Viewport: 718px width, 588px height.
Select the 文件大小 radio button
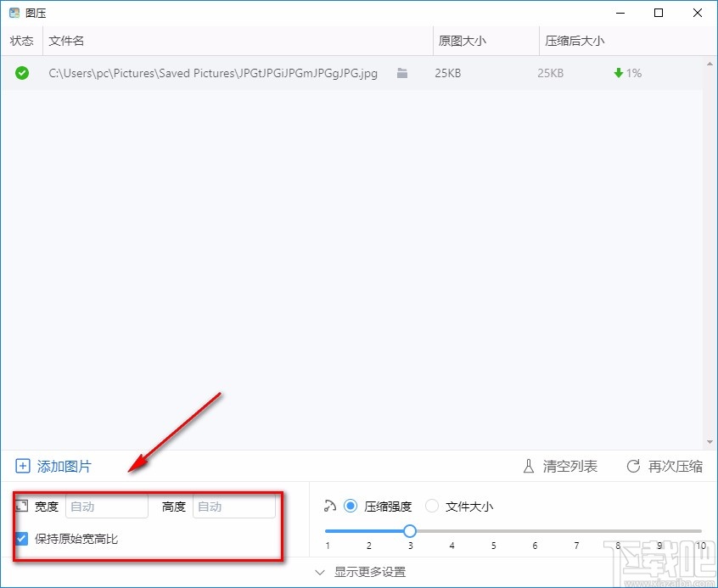coord(432,506)
